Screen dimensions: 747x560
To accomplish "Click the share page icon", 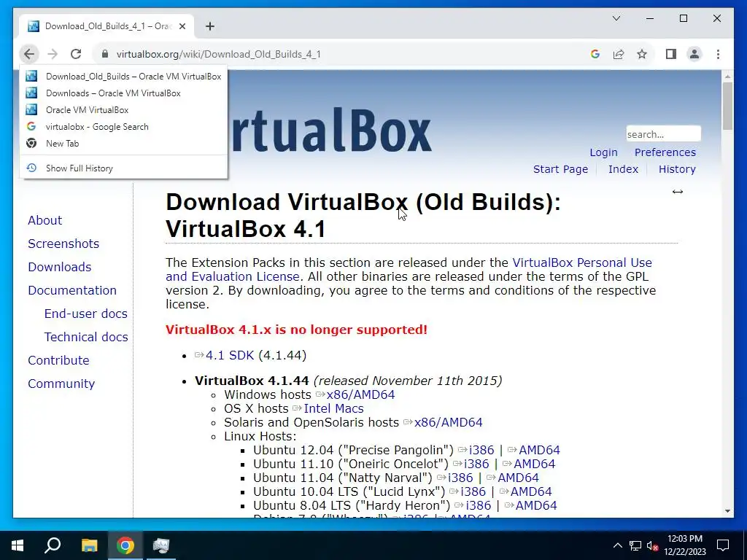I will pyautogui.click(x=619, y=54).
